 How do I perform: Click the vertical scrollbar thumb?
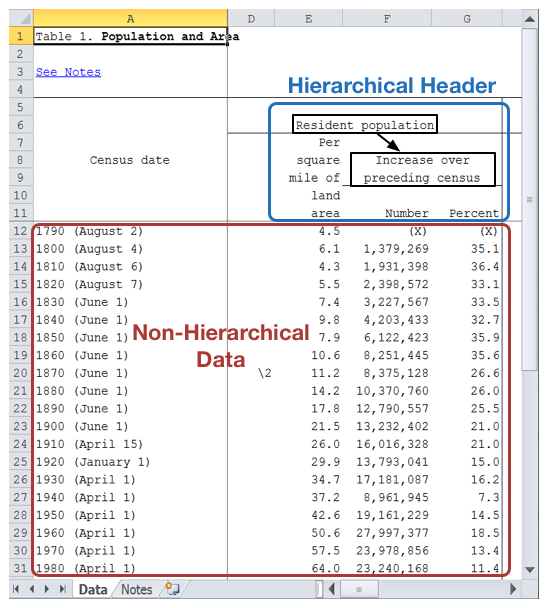(530, 199)
